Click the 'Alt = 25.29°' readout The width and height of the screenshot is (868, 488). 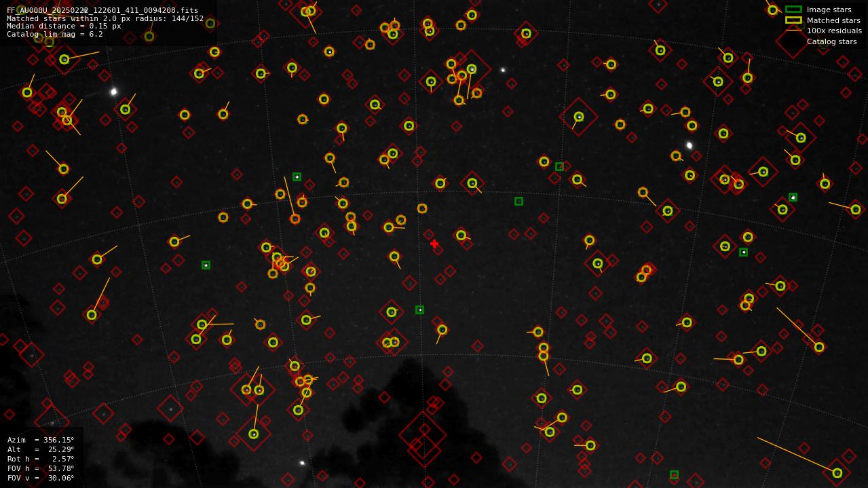click(x=41, y=449)
